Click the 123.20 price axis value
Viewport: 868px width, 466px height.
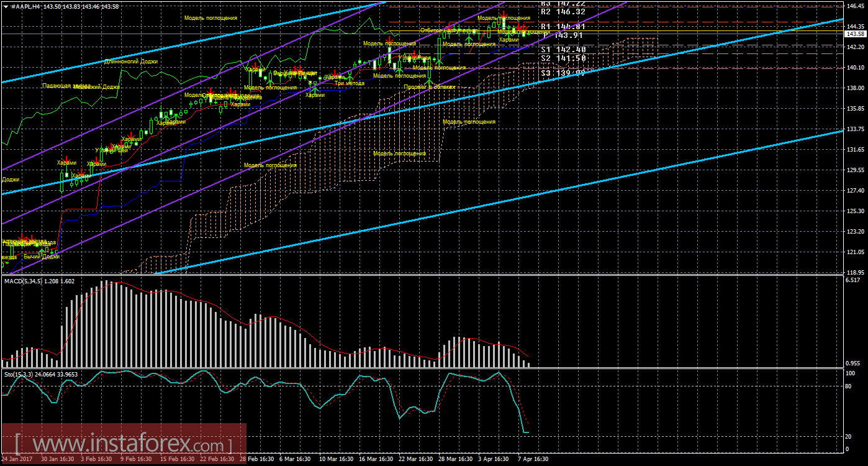tap(856, 231)
